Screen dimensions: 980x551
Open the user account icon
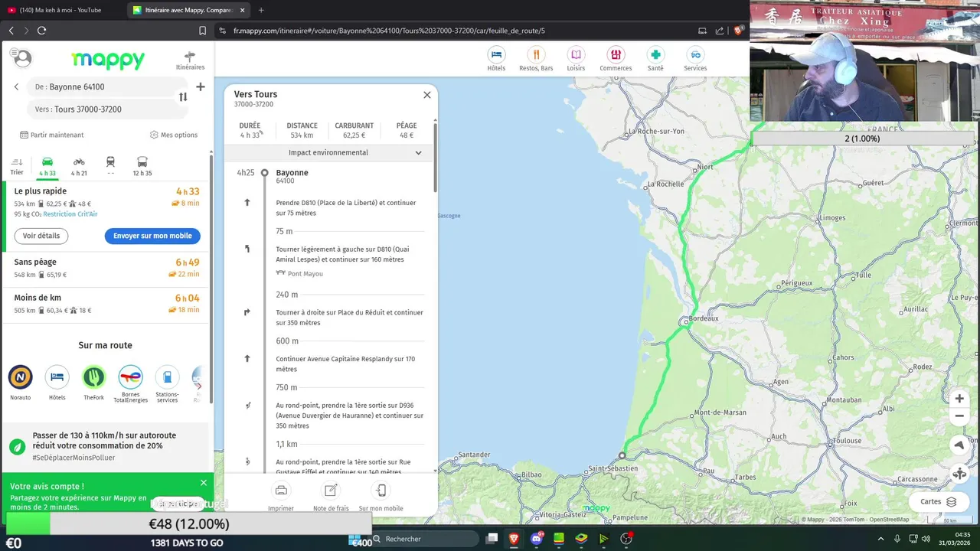click(22, 58)
